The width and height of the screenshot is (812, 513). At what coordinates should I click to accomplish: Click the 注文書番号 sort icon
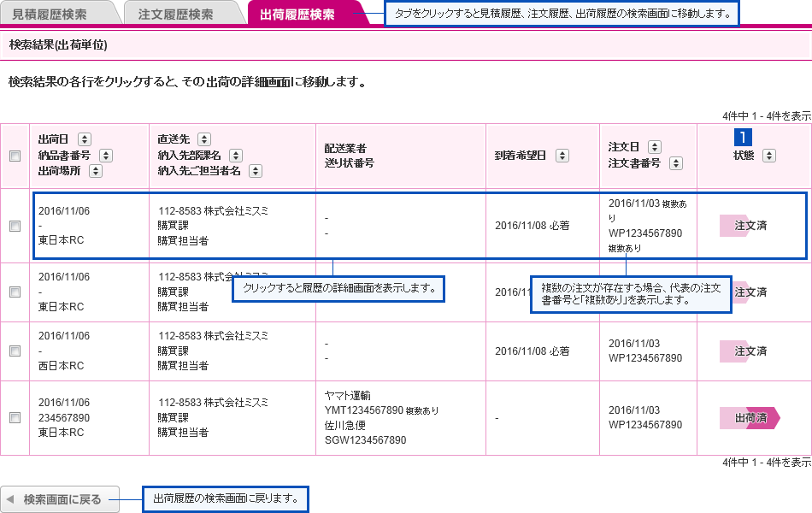pyautogui.click(x=676, y=163)
